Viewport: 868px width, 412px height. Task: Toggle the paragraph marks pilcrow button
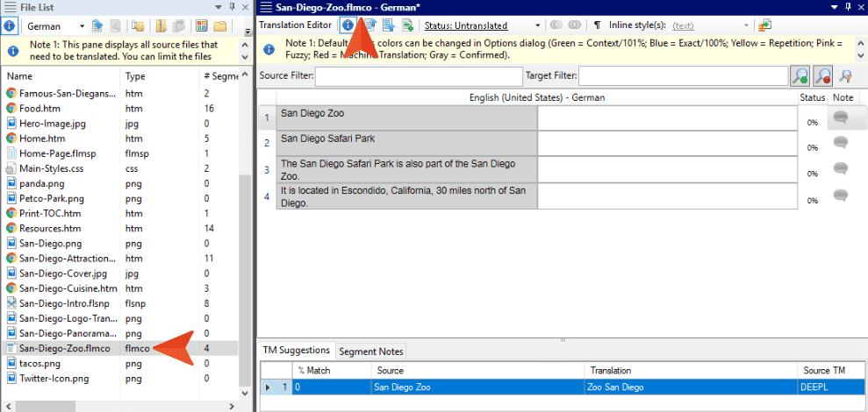(x=597, y=25)
